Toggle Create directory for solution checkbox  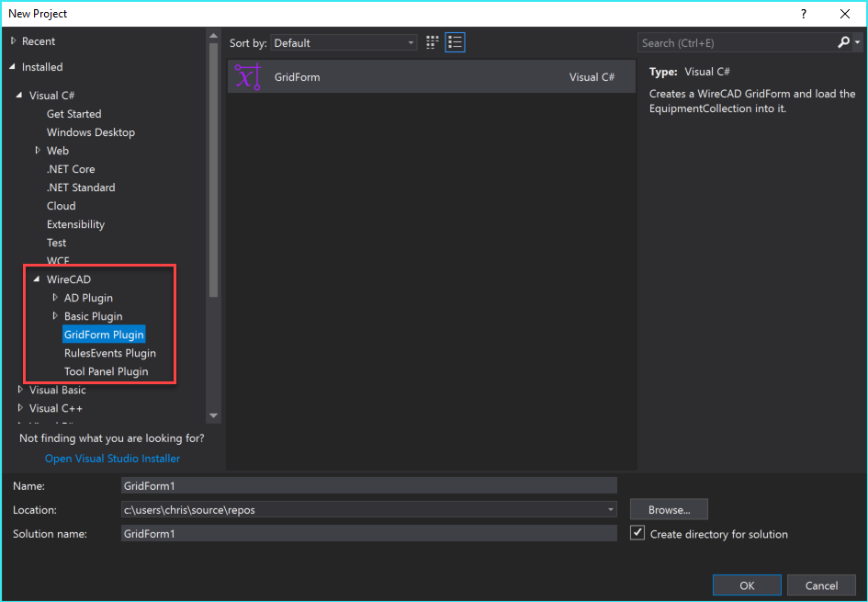[637, 533]
